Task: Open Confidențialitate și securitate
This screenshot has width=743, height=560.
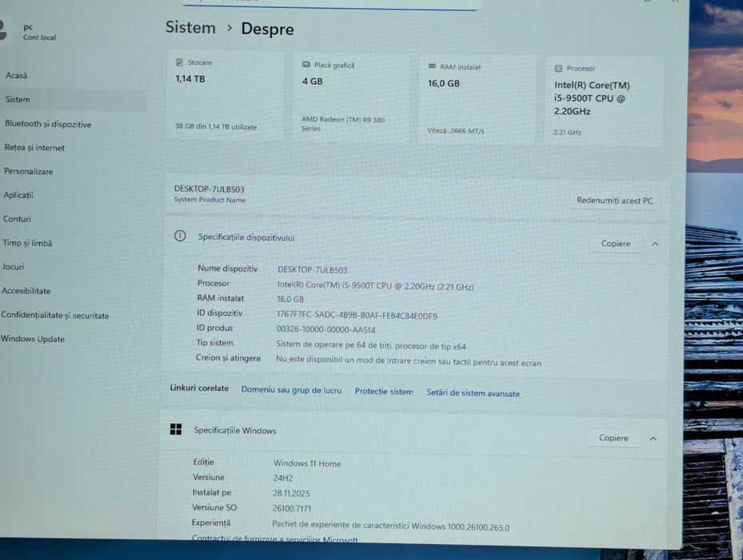Action: 55,315
